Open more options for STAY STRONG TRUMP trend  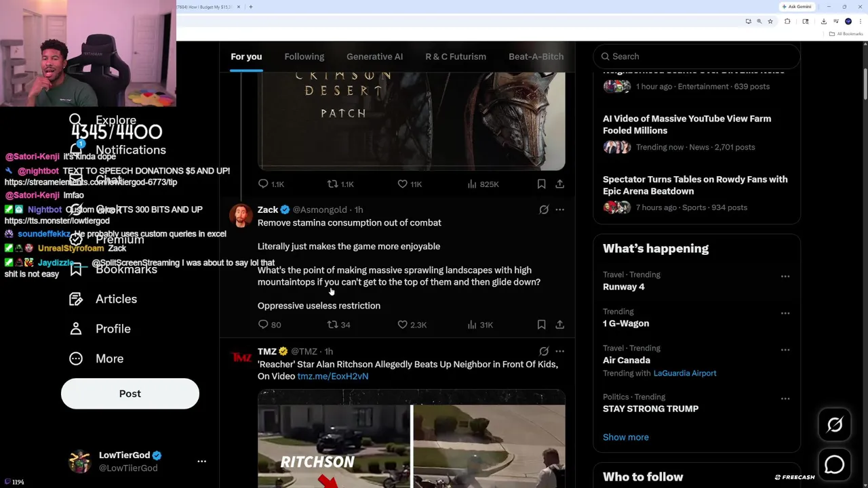785,399
